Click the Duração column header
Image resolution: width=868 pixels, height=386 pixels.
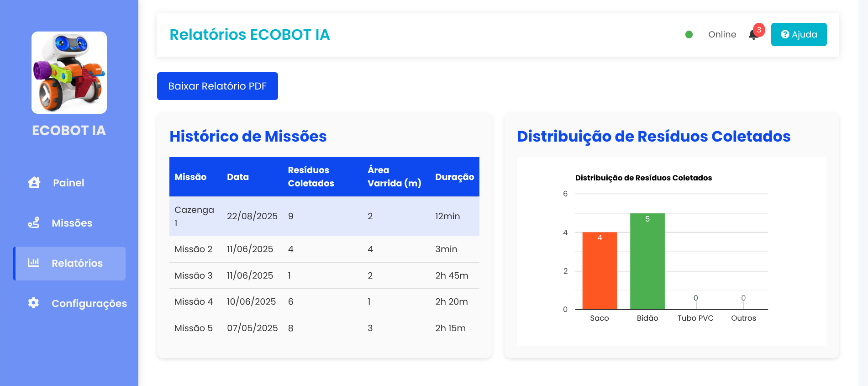tap(455, 177)
